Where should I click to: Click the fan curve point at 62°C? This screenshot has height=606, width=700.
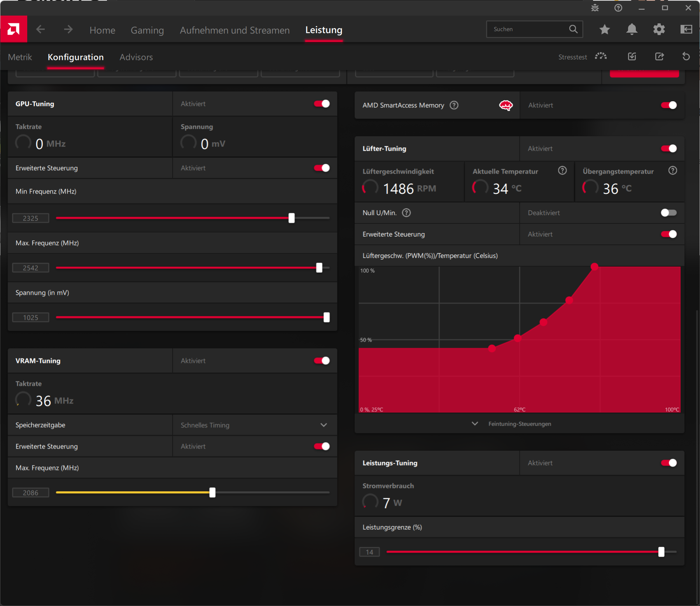pos(518,338)
